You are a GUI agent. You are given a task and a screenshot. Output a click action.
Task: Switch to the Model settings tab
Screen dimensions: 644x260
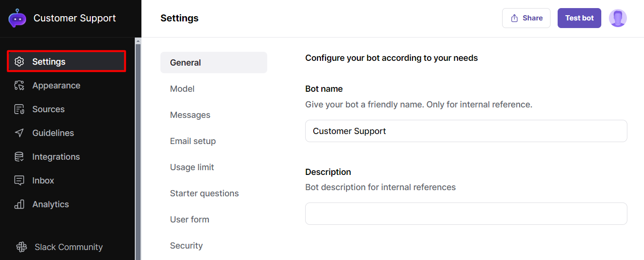182,89
